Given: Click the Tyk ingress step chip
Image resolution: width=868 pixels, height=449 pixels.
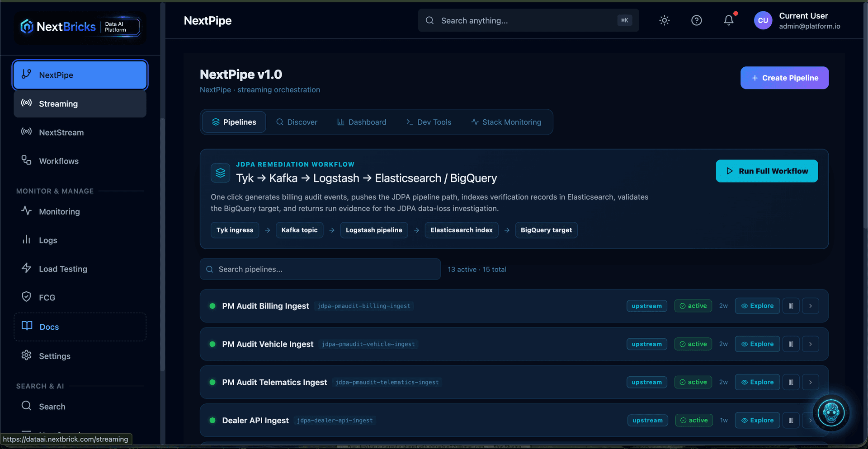Looking at the screenshot, I should tap(235, 230).
